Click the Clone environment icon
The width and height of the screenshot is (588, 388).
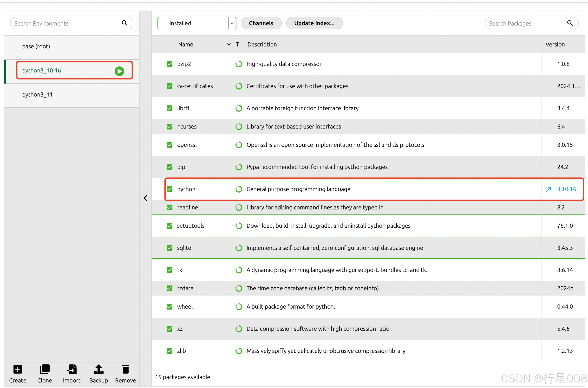pos(45,369)
